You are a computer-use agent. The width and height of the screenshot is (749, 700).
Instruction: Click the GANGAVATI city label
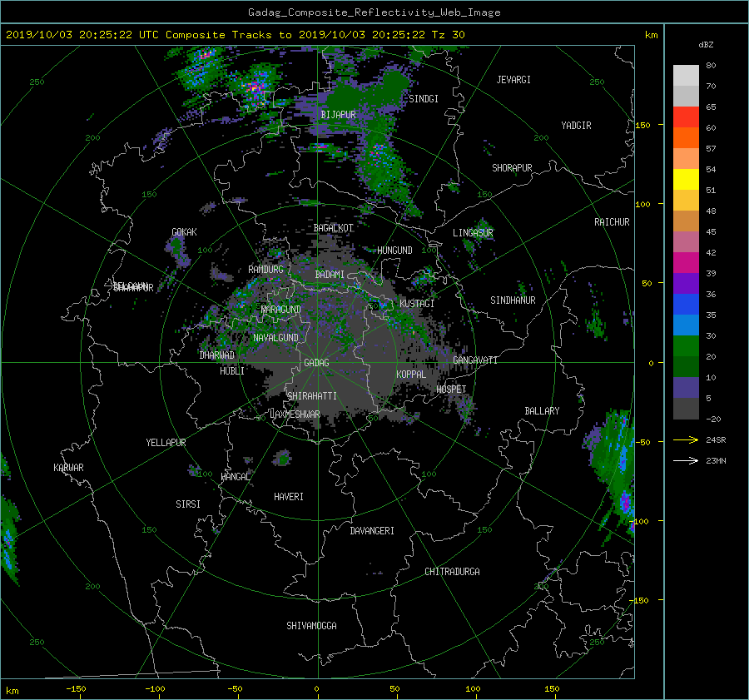coord(475,360)
